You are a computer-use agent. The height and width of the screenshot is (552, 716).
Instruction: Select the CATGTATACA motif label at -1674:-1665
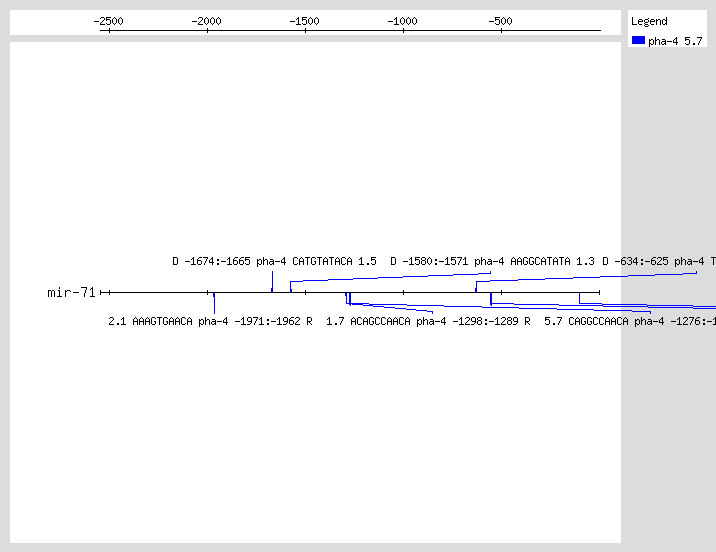(x=274, y=261)
